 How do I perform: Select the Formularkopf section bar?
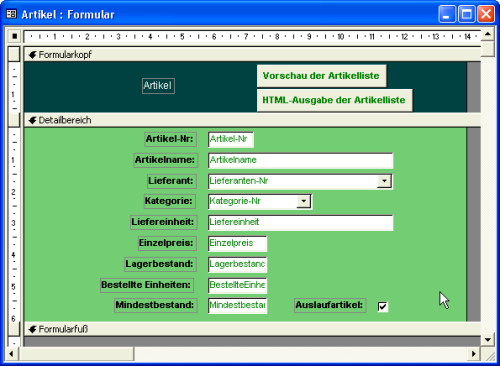[252, 54]
